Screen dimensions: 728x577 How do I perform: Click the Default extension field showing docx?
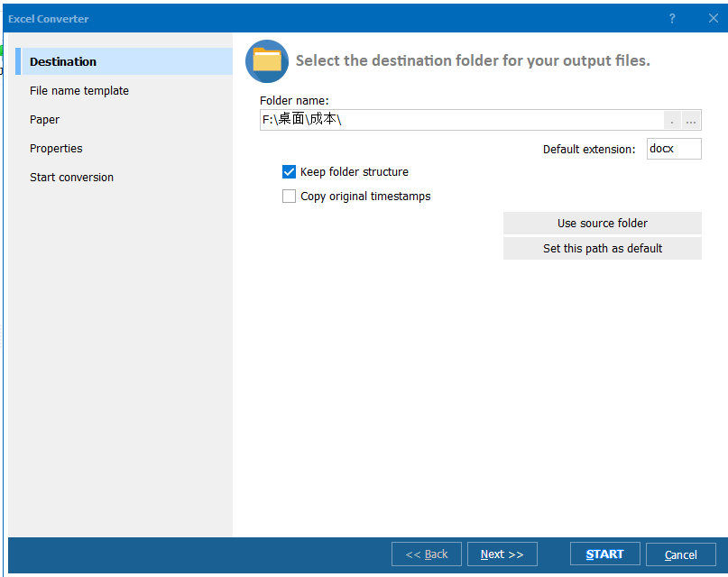click(x=674, y=149)
